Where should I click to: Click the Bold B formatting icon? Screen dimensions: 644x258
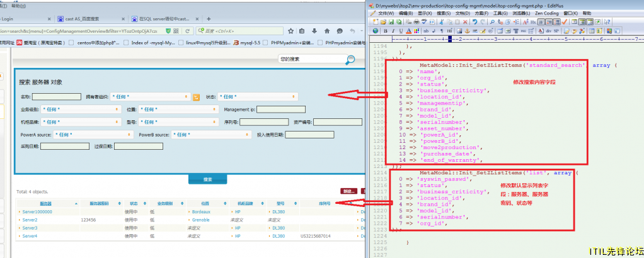385,31
